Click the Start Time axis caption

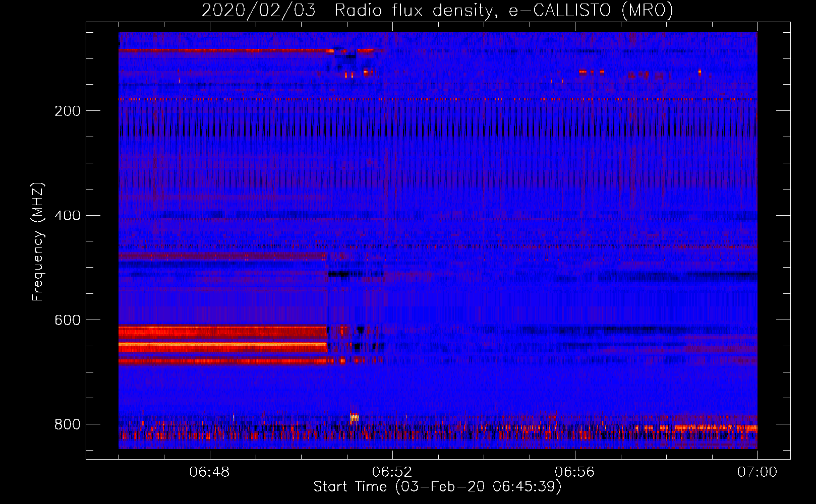[x=437, y=487]
